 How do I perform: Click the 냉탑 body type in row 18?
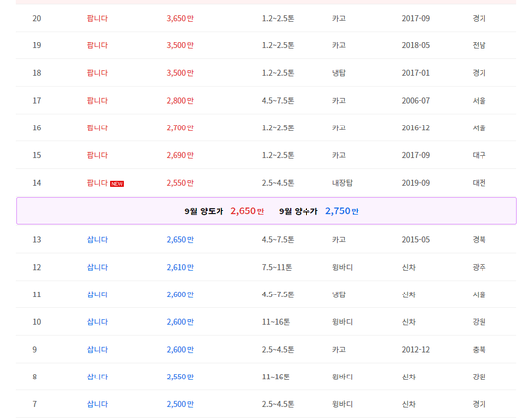[339, 73]
